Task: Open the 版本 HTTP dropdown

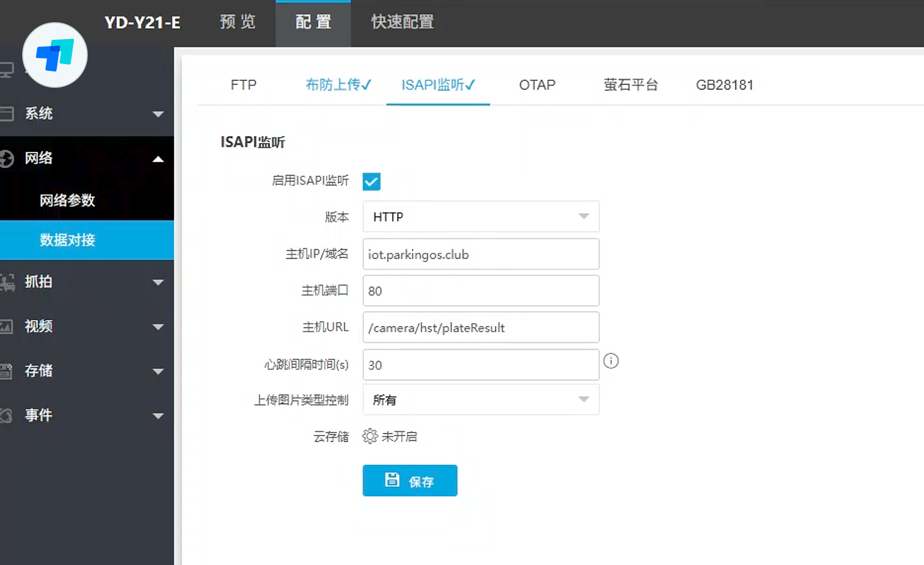Action: point(481,217)
